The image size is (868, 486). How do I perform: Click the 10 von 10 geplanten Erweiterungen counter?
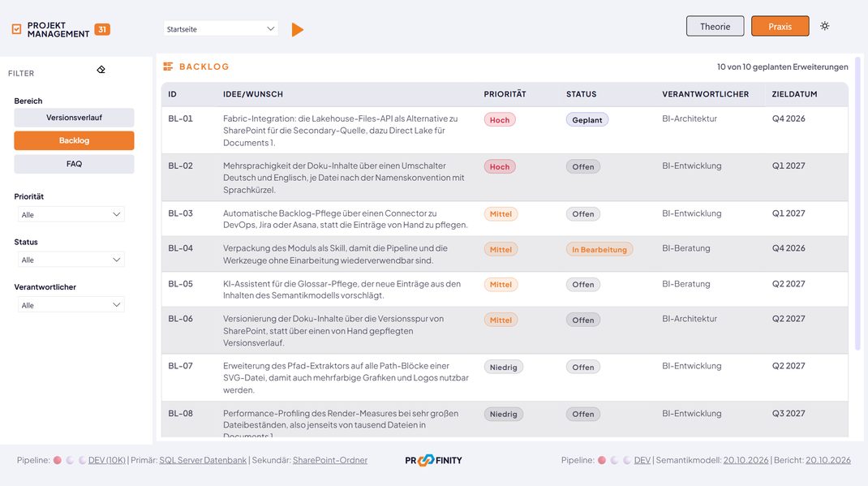782,67
